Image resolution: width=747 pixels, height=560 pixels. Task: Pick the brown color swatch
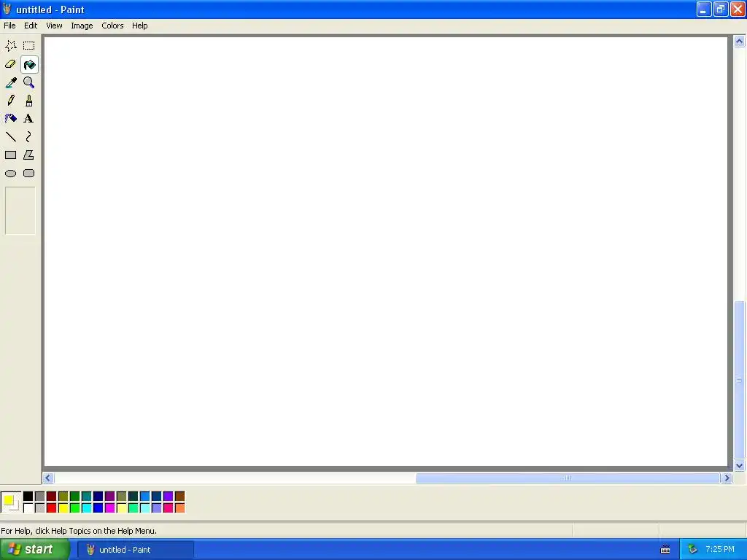179,496
